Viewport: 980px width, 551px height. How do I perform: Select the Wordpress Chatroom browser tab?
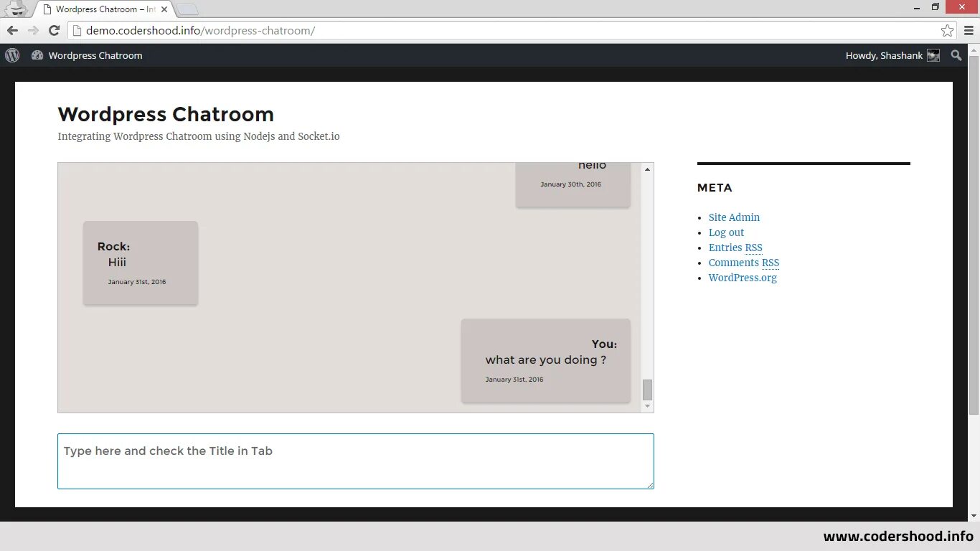coord(104,9)
